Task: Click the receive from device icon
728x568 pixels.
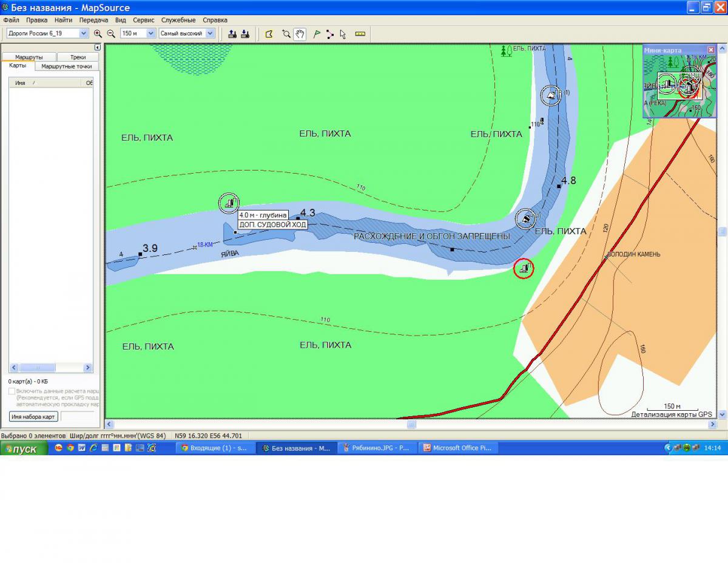Action: [x=245, y=34]
